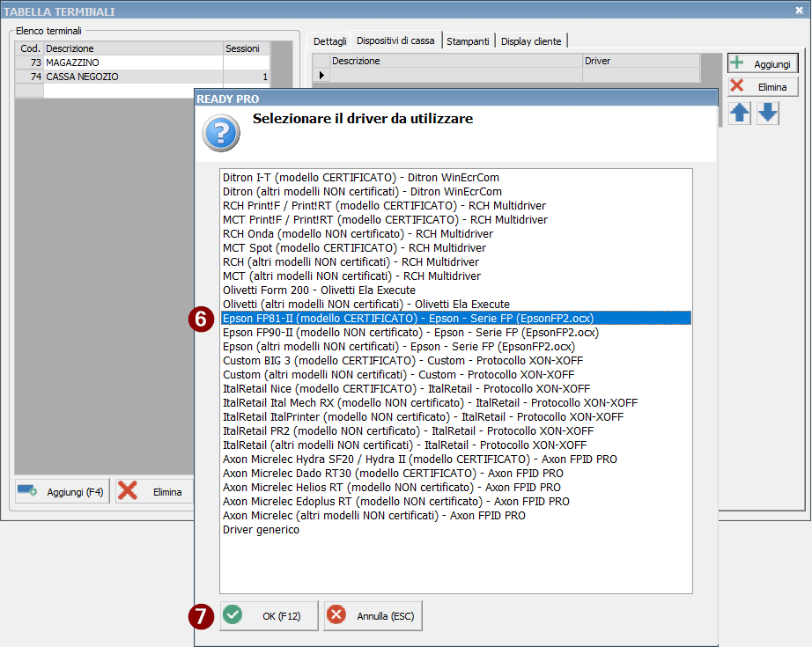Close the Tabella Terminali window
Viewport: 812px width, 647px height.
click(798, 11)
